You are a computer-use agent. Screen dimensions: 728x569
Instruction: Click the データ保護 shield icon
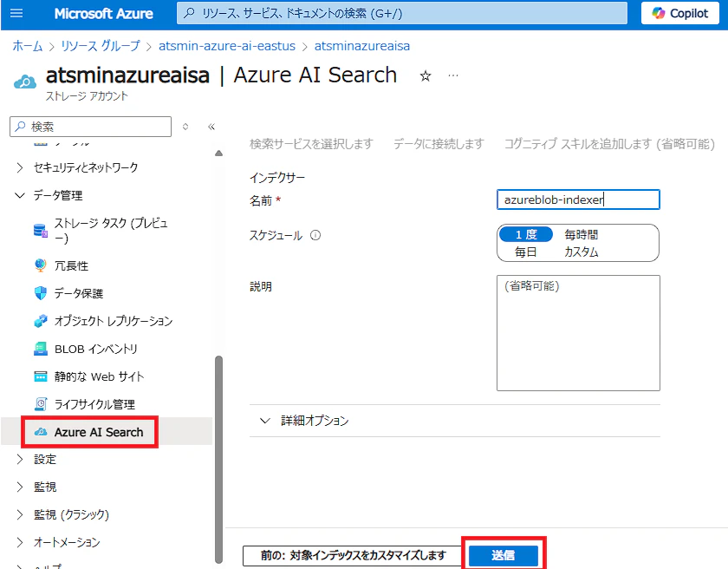point(41,293)
